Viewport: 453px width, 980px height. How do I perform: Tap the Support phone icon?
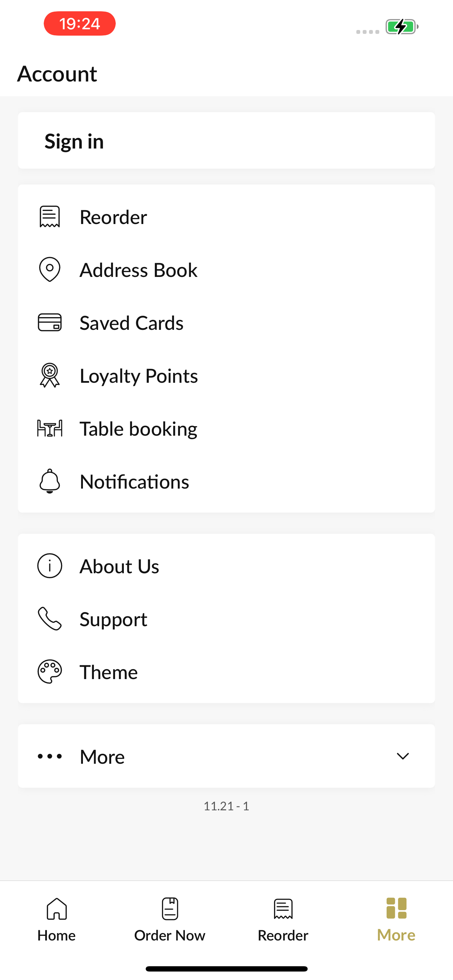point(50,619)
